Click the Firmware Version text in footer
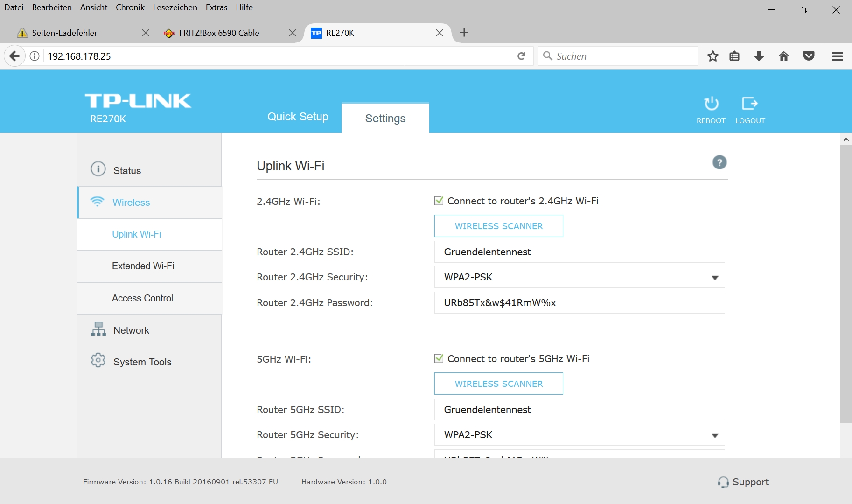The height and width of the screenshot is (504, 852). tap(181, 482)
